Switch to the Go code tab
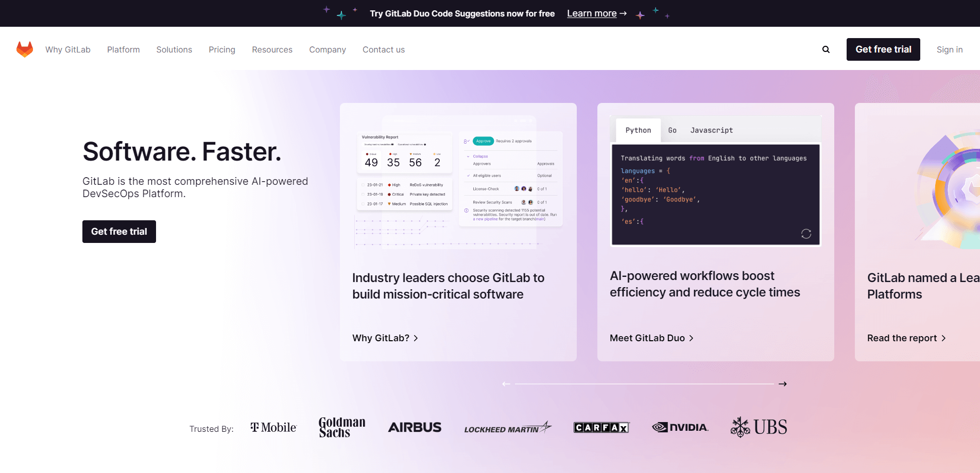The width and height of the screenshot is (980, 473). coord(672,130)
